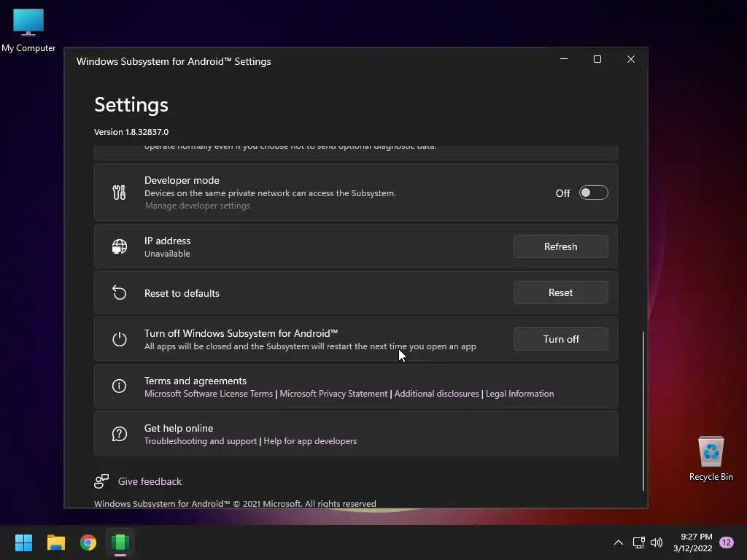Click the IP address Unavailable text

167,254
